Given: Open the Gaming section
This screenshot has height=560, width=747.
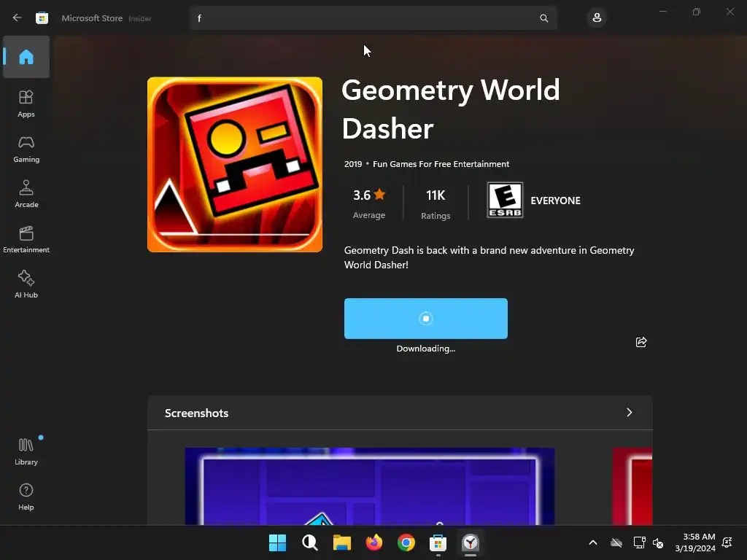Looking at the screenshot, I should 26,149.
